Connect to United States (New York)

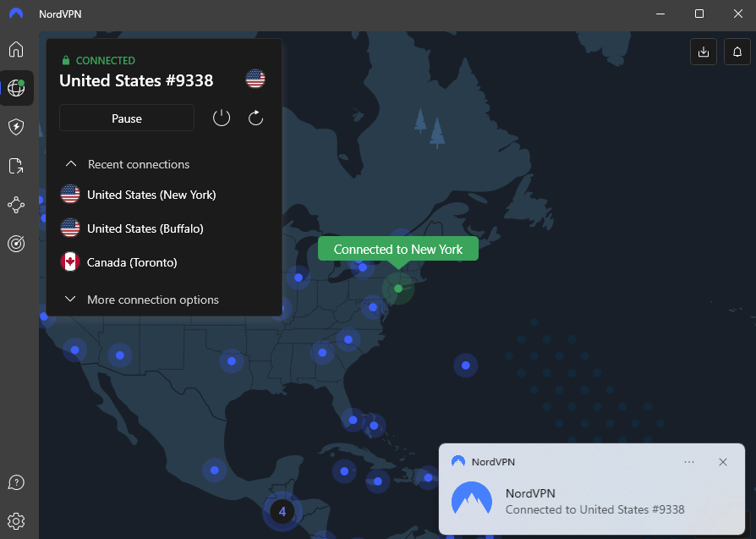pyautogui.click(x=164, y=195)
